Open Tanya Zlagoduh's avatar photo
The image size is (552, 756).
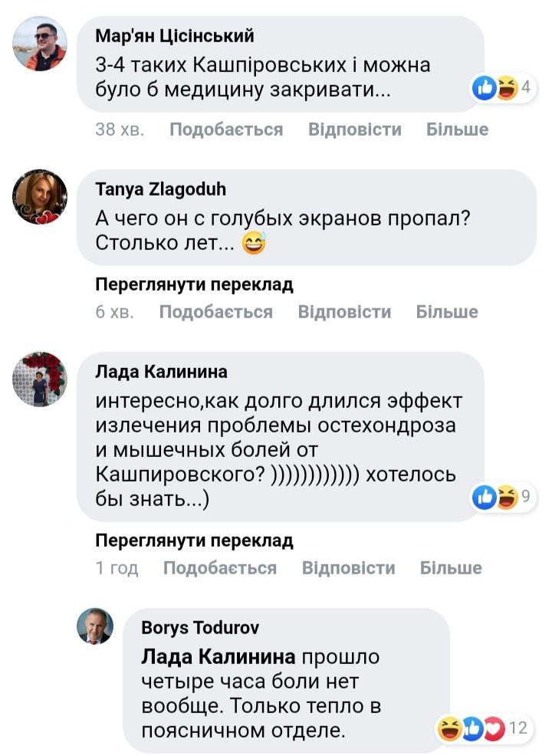40,198
